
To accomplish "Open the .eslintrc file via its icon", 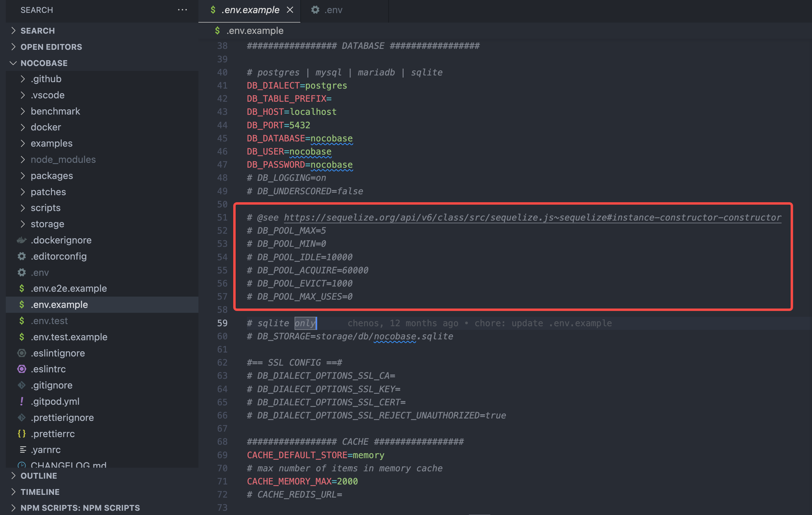I will point(22,369).
